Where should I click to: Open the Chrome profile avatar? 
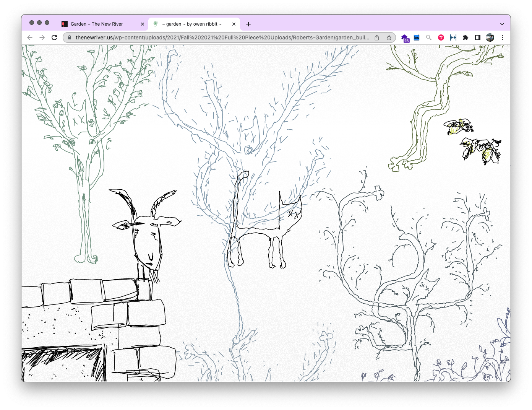(x=490, y=37)
